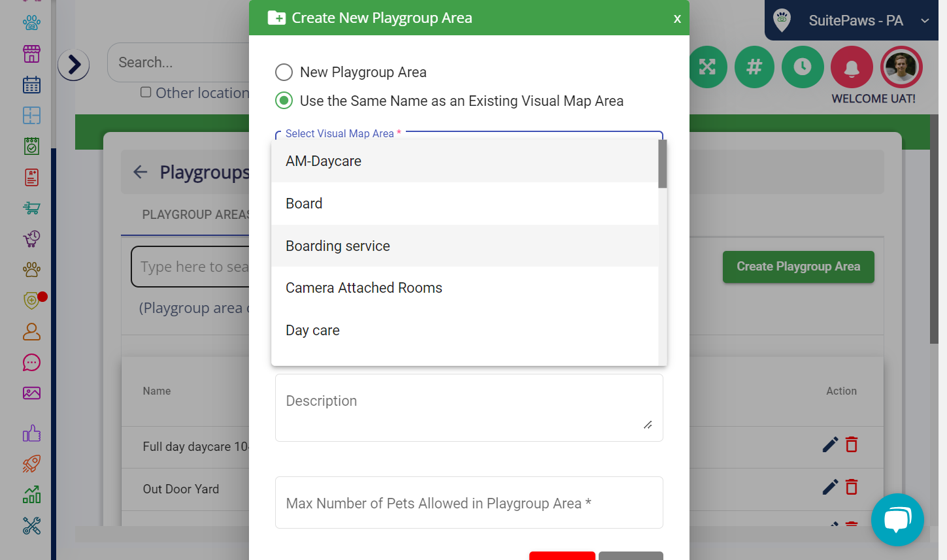Screen dimensions: 947x560
Task: Open the chat message sidebar icon
Action: 31,363
